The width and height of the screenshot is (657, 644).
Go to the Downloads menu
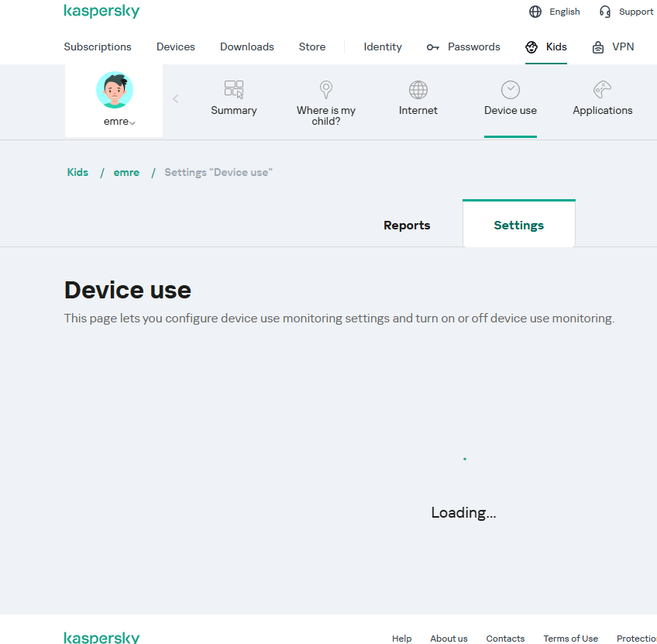coord(247,47)
